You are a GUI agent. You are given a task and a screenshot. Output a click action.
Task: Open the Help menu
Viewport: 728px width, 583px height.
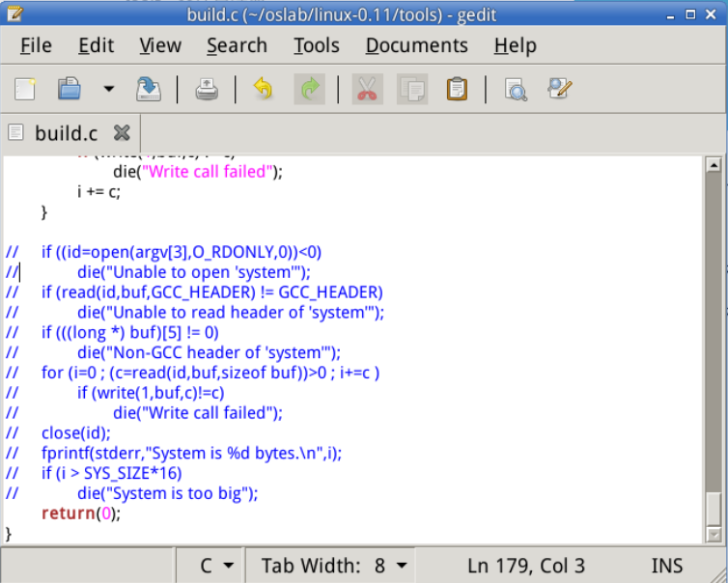[x=515, y=45]
